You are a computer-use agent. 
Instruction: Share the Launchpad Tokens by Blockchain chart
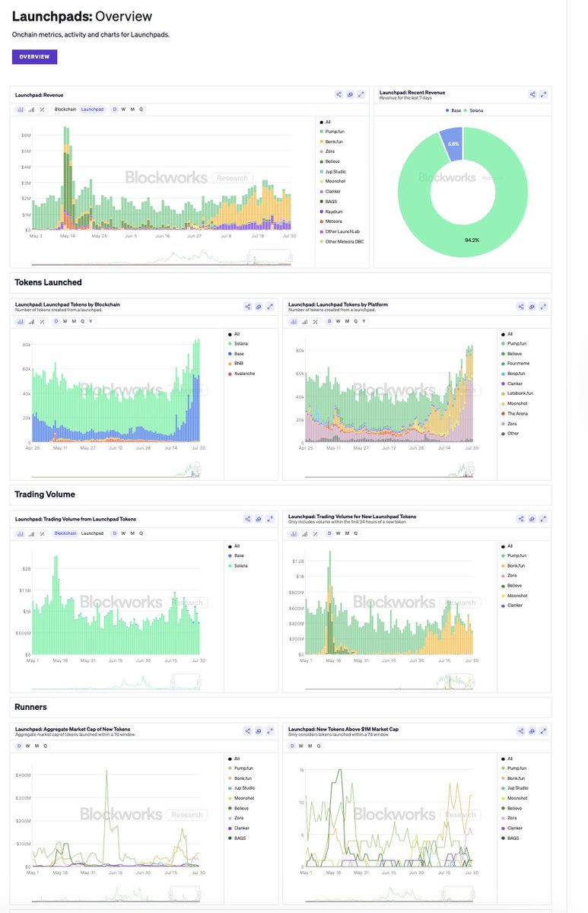click(x=248, y=307)
